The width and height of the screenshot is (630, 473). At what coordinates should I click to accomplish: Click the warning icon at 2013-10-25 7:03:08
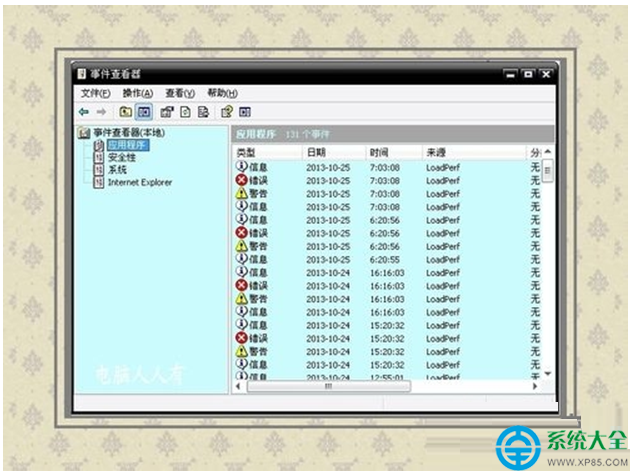(x=241, y=193)
